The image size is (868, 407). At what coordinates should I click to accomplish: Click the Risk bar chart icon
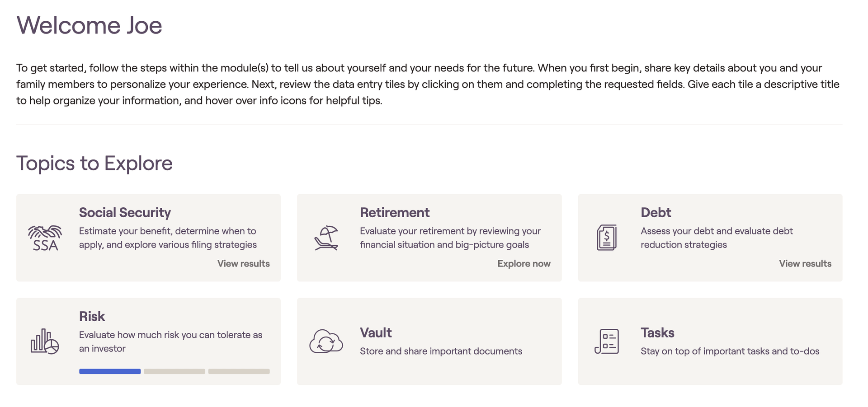(45, 342)
